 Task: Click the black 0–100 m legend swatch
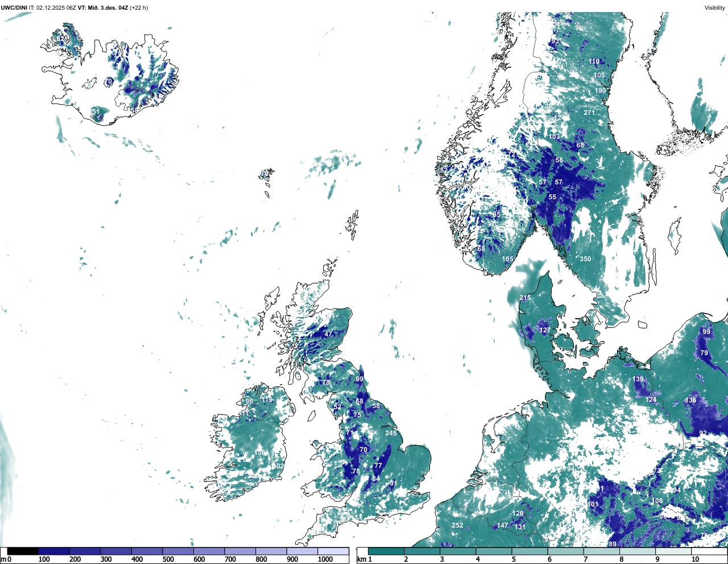tap(23, 551)
